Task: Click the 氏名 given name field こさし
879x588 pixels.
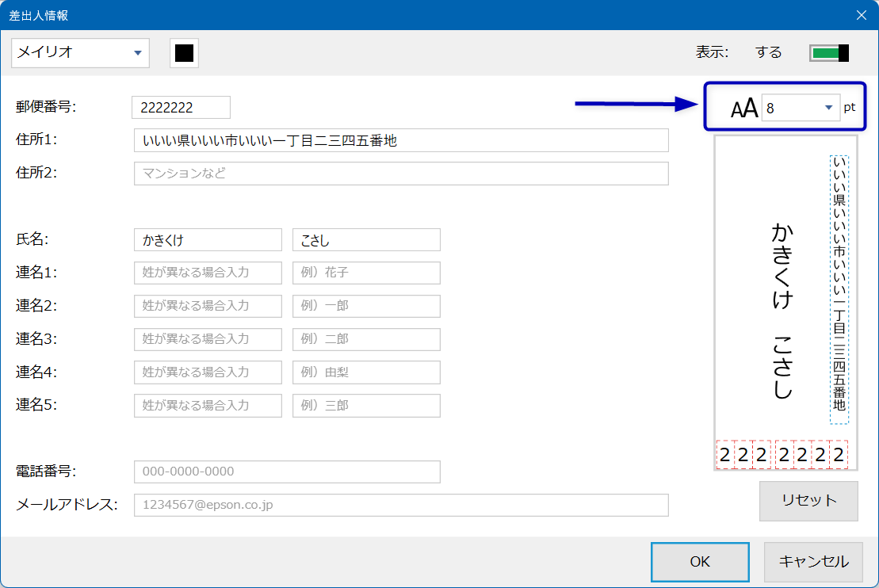Action: [366, 240]
